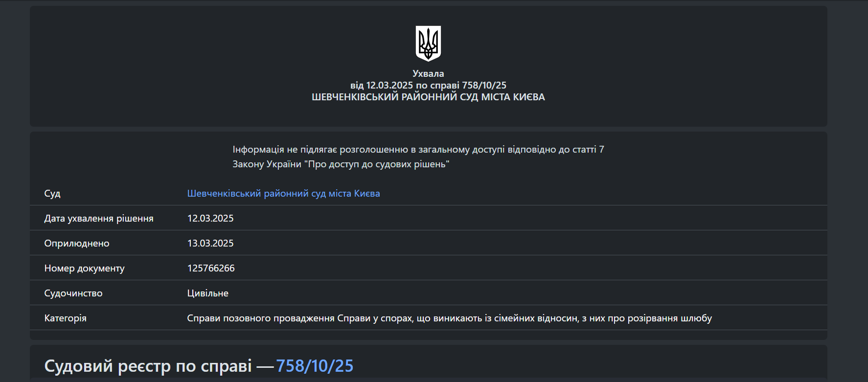Image resolution: width=868 pixels, height=382 pixels.
Task: Select the "Номер документу" label
Action: click(x=84, y=268)
